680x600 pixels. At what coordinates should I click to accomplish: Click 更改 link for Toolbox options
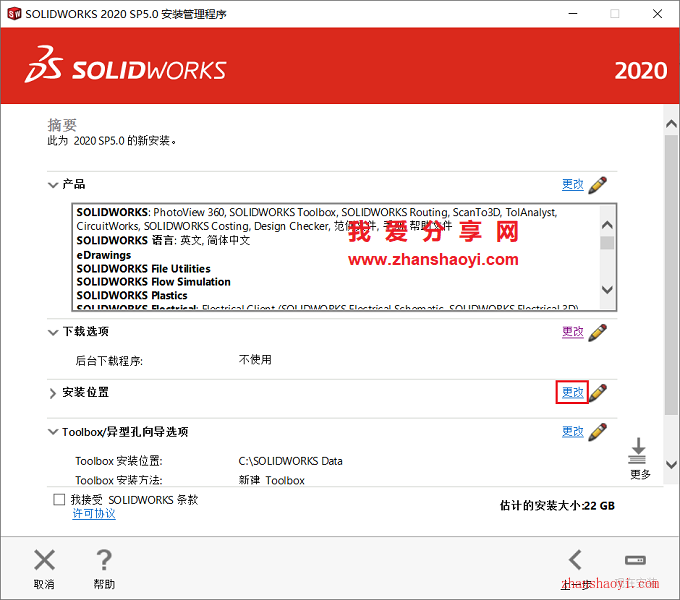coord(572,432)
